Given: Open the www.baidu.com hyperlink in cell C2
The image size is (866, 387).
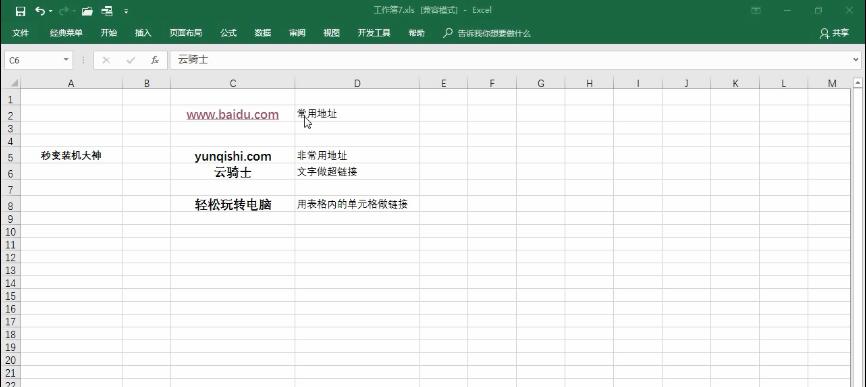Looking at the screenshot, I should tap(233, 115).
